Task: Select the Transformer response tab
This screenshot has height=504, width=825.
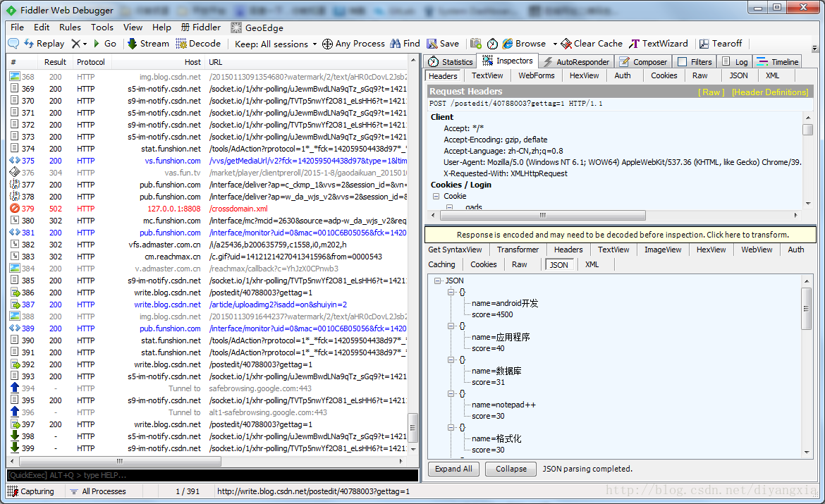Action: pyautogui.click(x=518, y=250)
